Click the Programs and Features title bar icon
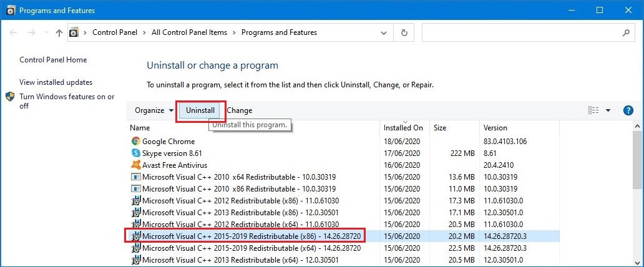This screenshot has height=267, width=644. 11,10
